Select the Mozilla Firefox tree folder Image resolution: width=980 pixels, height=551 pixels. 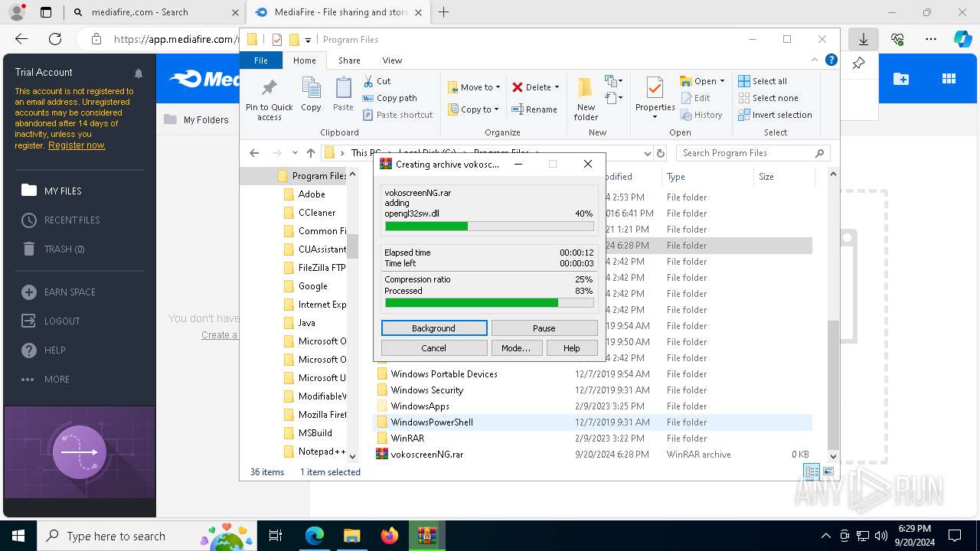[315, 414]
